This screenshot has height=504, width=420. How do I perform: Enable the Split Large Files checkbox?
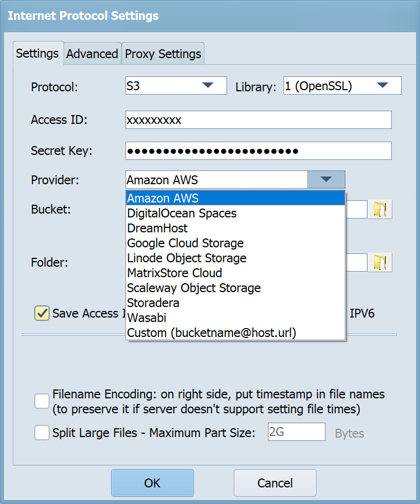[x=42, y=433]
